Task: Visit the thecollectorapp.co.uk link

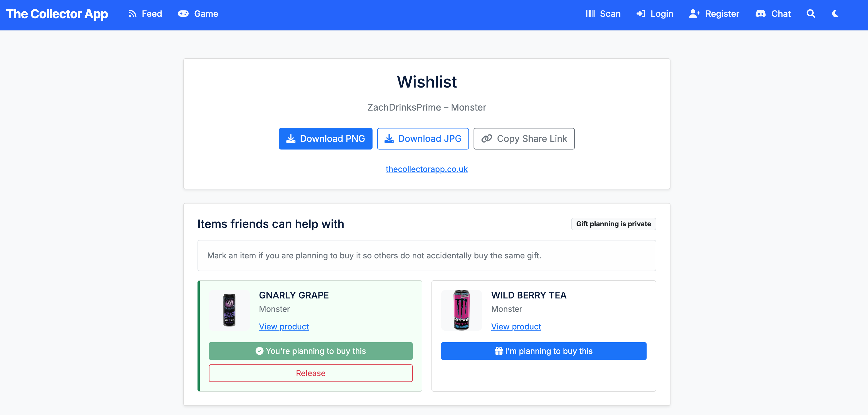Action: pos(427,169)
